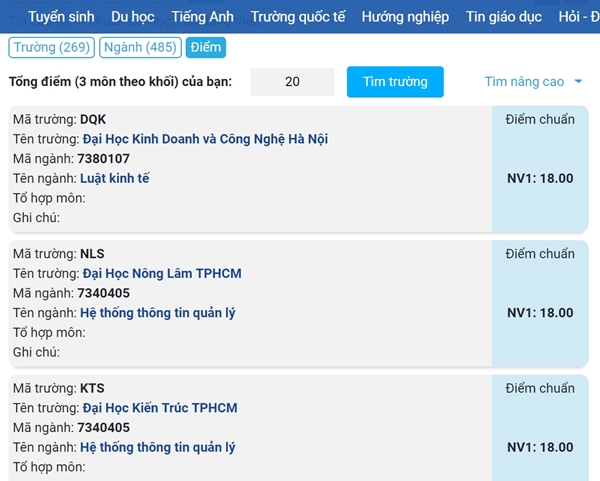Go to the Du học section
This screenshot has width=600, height=481.
pyautogui.click(x=133, y=17)
